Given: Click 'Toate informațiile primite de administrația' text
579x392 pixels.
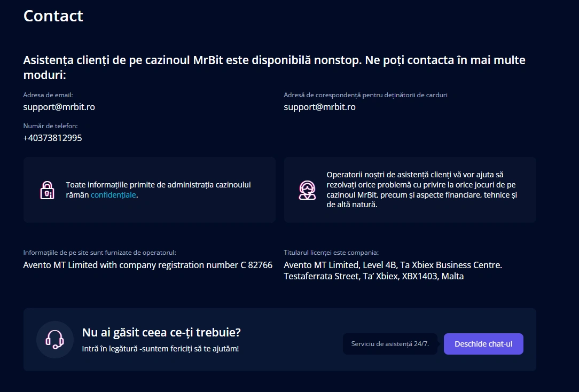Looking at the screenshot, I should click(x=158, y=190).
